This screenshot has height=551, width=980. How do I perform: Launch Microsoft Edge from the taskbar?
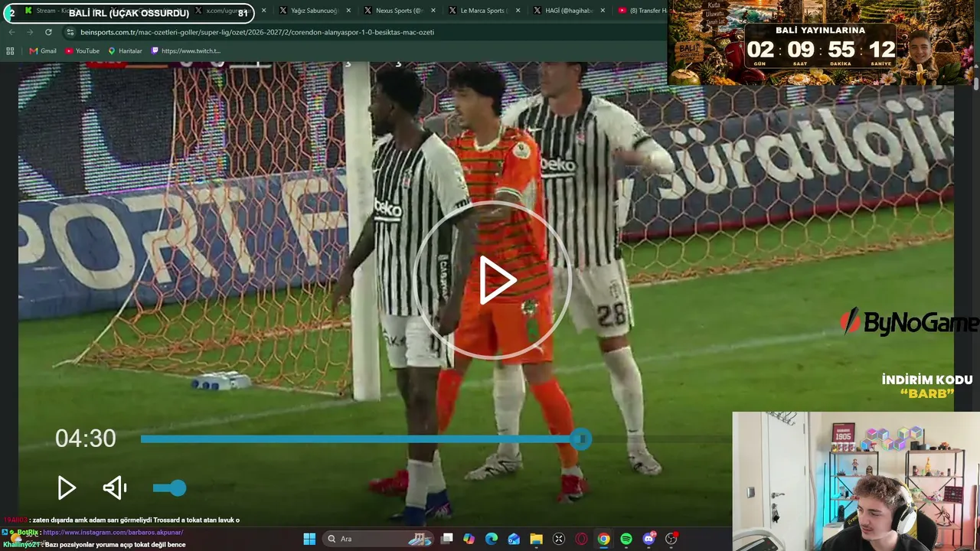tap(492, 539)
